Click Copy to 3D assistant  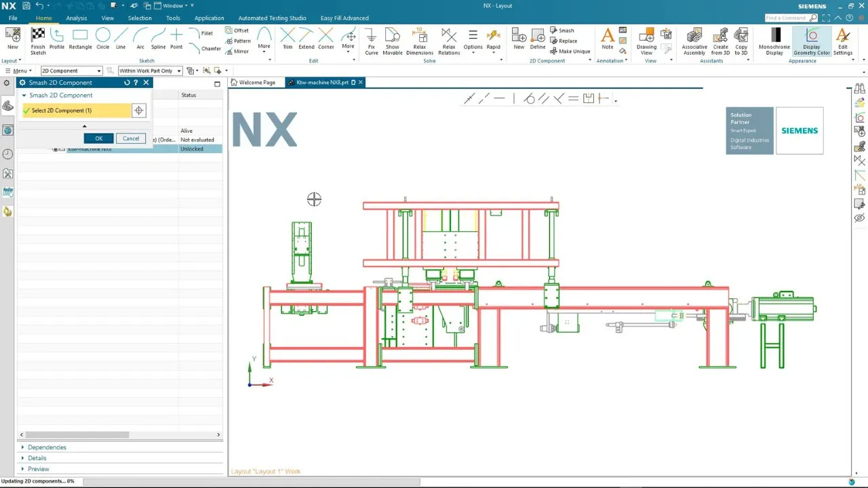[741, 41]
